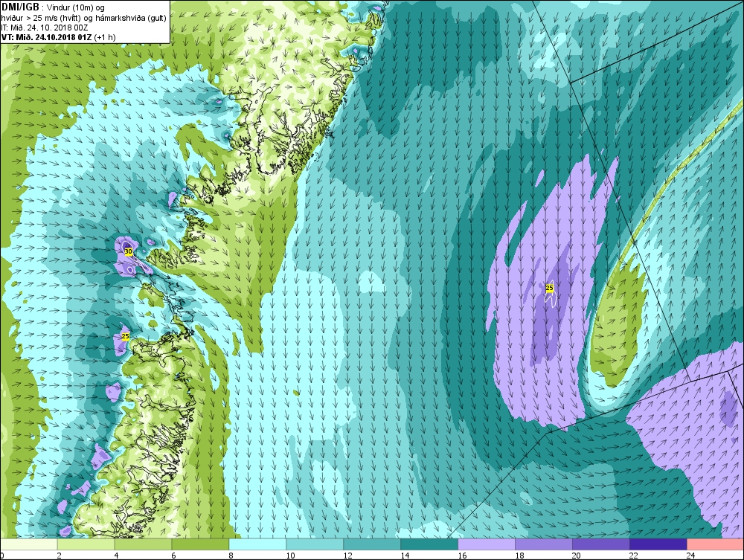Click the scale number "18" under the legend

519,556
